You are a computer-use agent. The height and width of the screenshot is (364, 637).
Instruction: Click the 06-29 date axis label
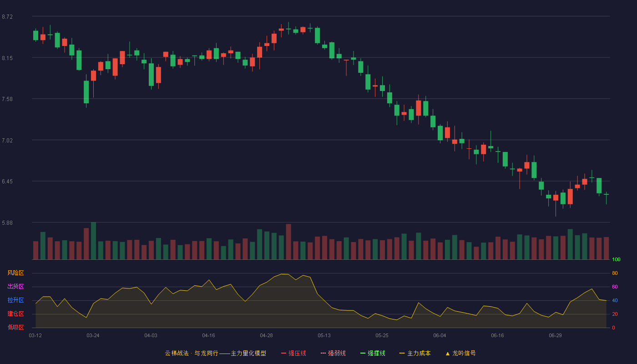555,335
